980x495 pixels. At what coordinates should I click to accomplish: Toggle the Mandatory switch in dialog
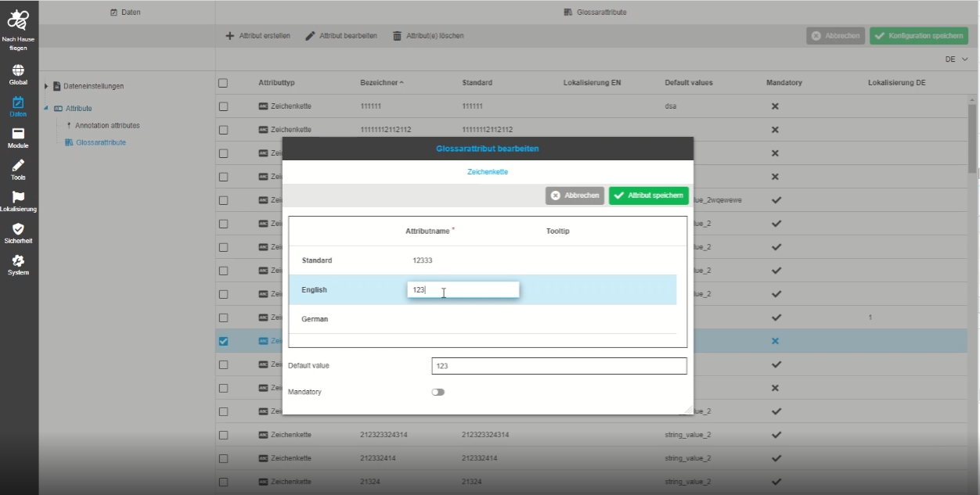tap(438, 392)
